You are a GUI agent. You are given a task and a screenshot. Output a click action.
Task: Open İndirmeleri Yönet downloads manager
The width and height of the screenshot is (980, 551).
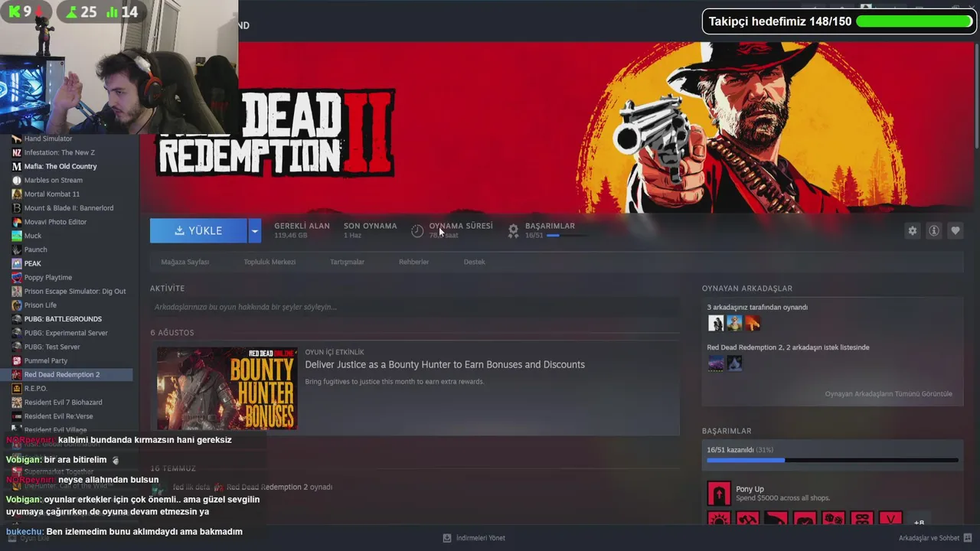click(474, 538)
